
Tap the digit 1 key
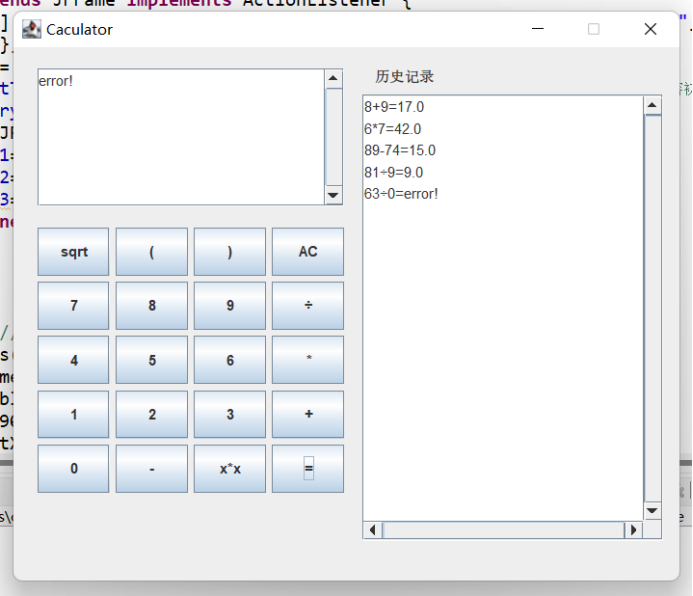tap(73, 414)
